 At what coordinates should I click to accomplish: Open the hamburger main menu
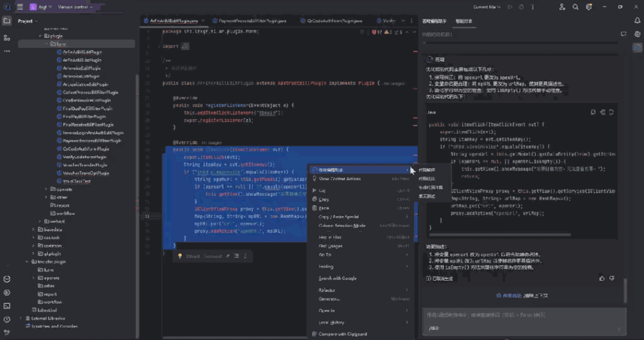pyautogui.click(x=20, y=7)
